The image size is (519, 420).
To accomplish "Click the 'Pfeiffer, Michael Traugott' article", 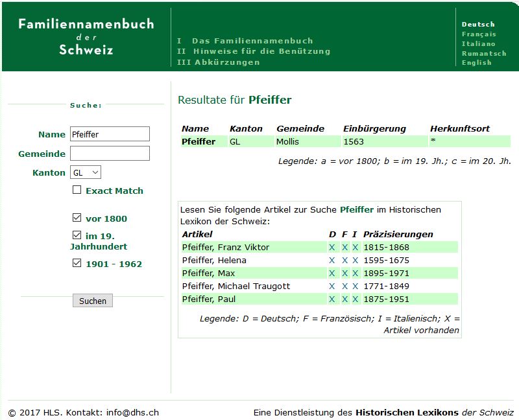I will coord(236,286).
